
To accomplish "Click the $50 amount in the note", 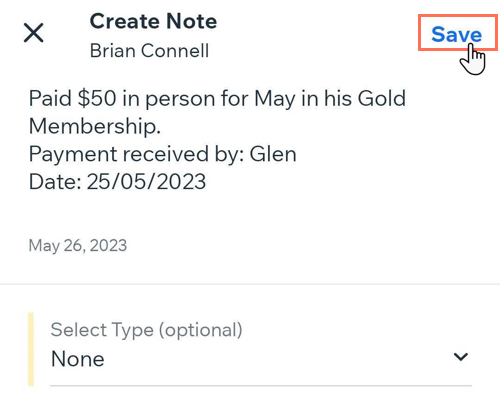I will [x=97, y=99].
